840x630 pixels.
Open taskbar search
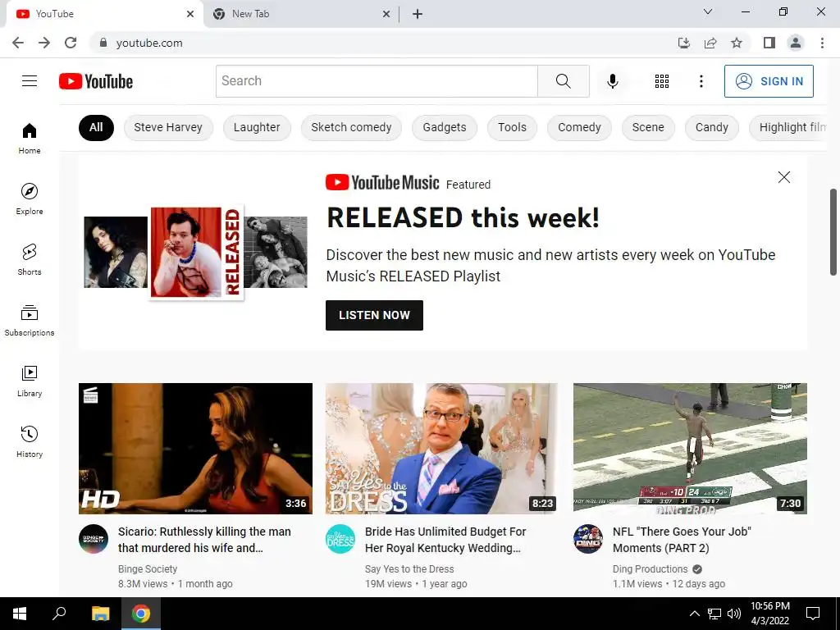pos(59,614)
